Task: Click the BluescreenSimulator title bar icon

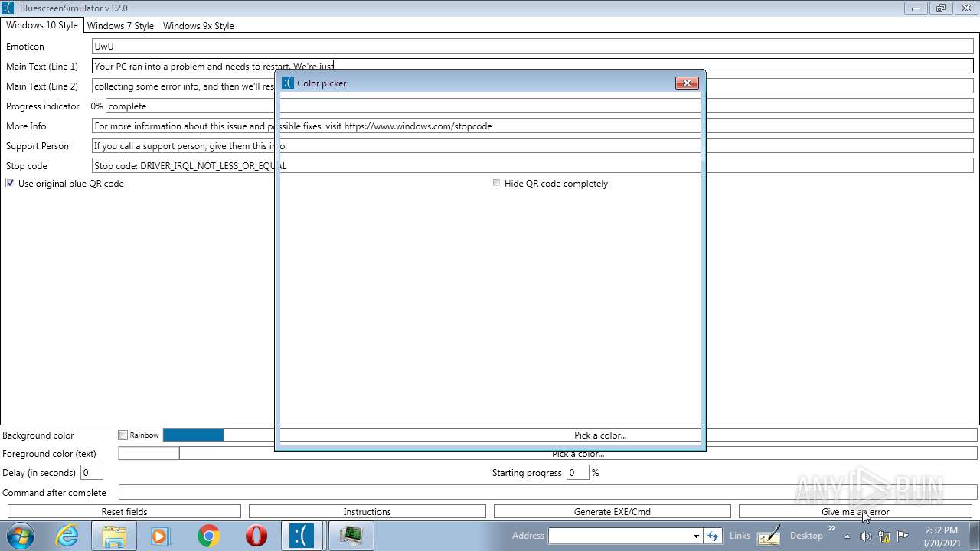Action: click(x=8, y=8)
